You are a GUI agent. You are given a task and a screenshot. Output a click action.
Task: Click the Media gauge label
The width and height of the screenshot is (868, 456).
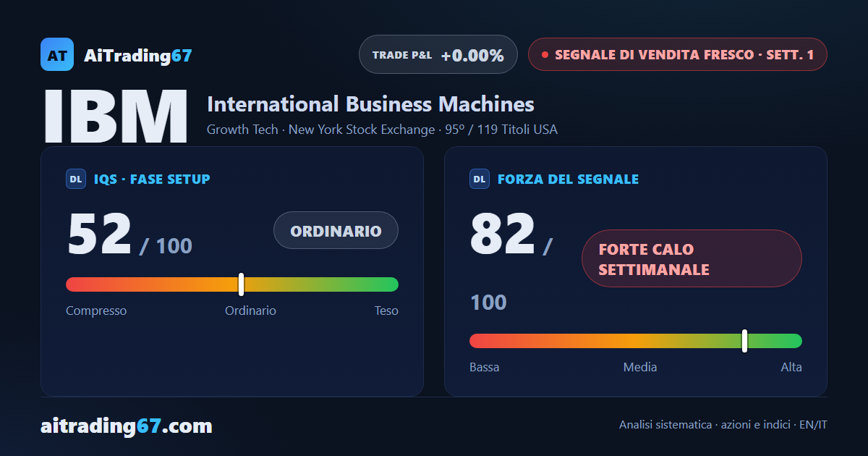click(640, 367)
